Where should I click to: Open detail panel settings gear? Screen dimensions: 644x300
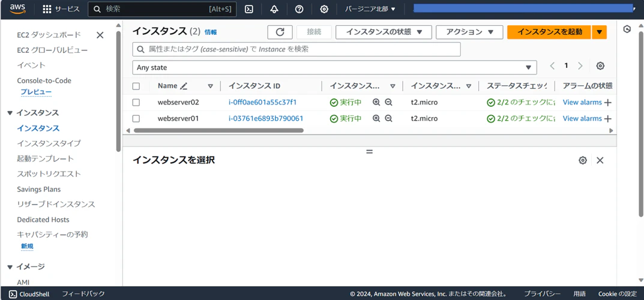(582, 160)
